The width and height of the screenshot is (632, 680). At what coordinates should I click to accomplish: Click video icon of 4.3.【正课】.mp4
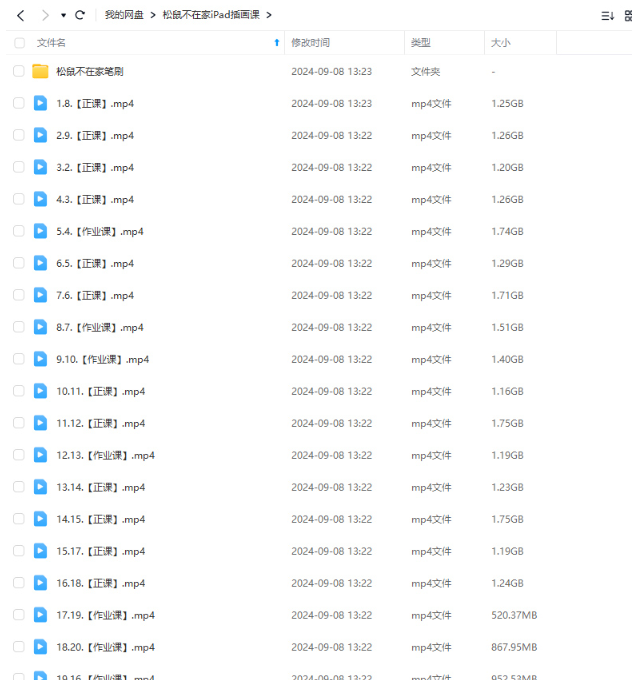40,199
